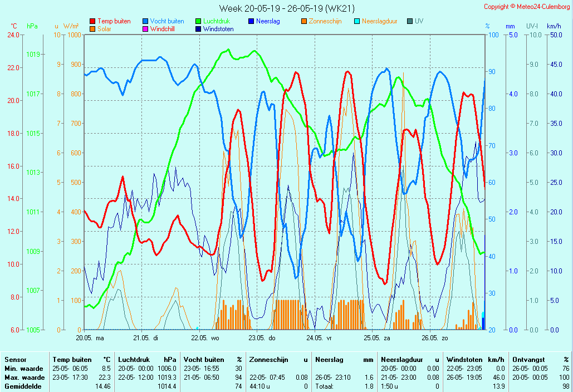Click the Sensor header in the table
Screen dimensions: 573x392
coord(16,360)
